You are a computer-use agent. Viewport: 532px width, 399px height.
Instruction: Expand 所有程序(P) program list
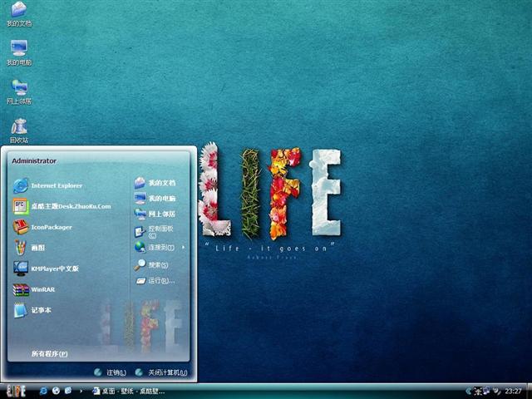tap(50, 353)
